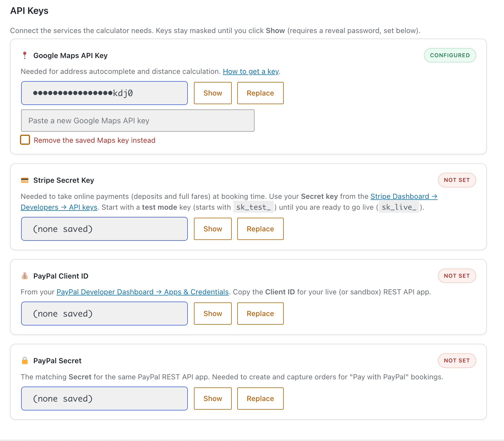Viewport: 504px width, 441px height.
Task: Show the PayPal Secret value
Action: [x=213, y=399]
